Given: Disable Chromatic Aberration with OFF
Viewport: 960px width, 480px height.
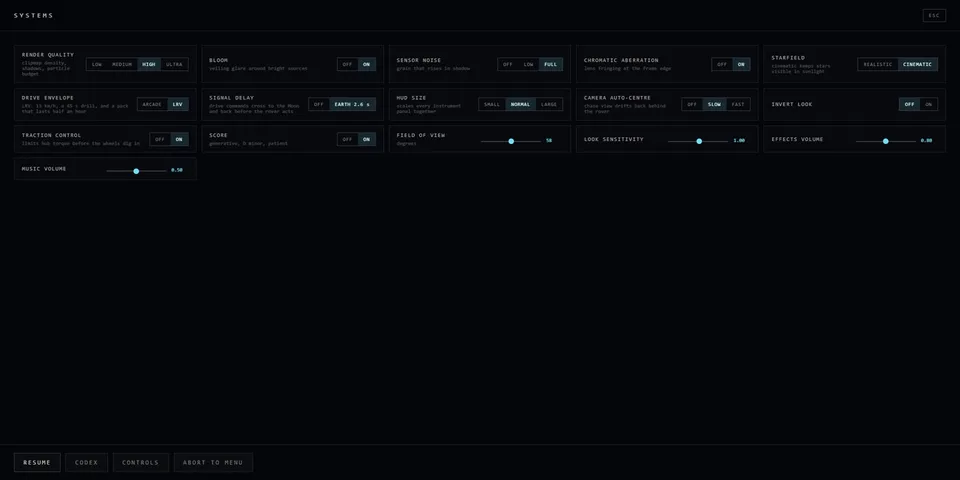Looking at the screenshot, I should coord(722,64).
